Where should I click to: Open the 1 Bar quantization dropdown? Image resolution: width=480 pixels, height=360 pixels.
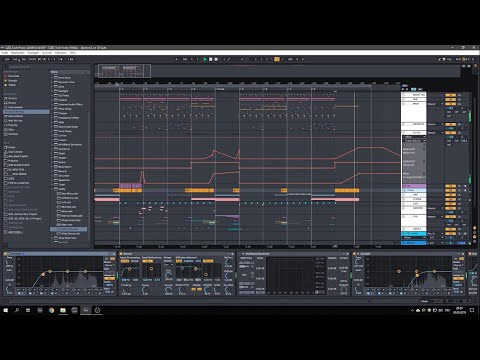(71, 59)
